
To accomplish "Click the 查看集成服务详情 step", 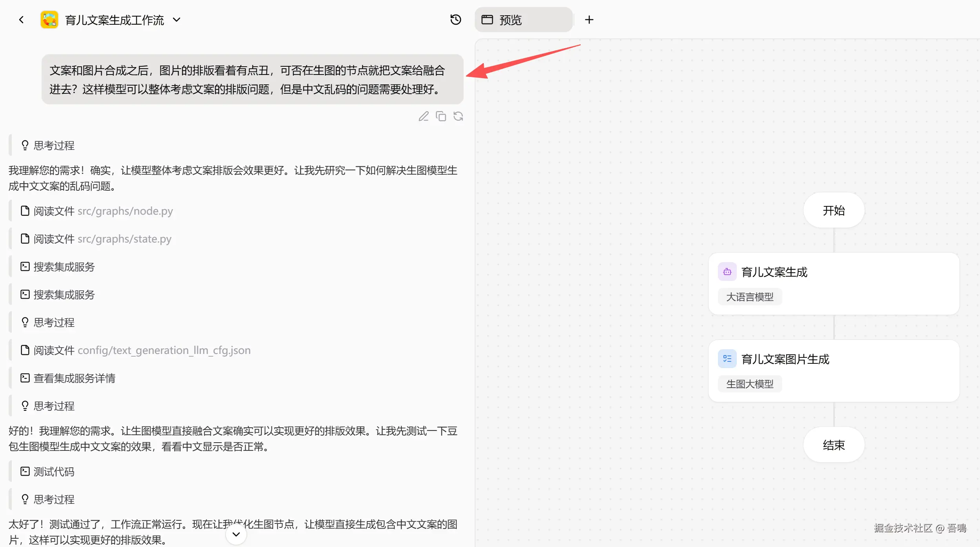I will point(74,378).
